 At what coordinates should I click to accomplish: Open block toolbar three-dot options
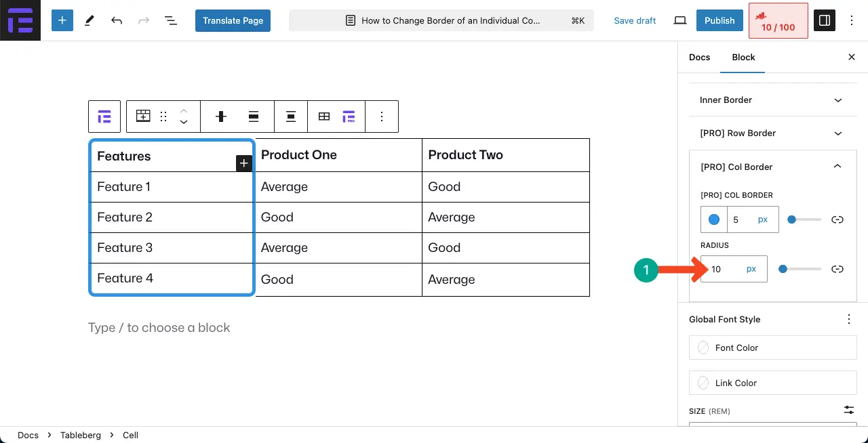382,117
